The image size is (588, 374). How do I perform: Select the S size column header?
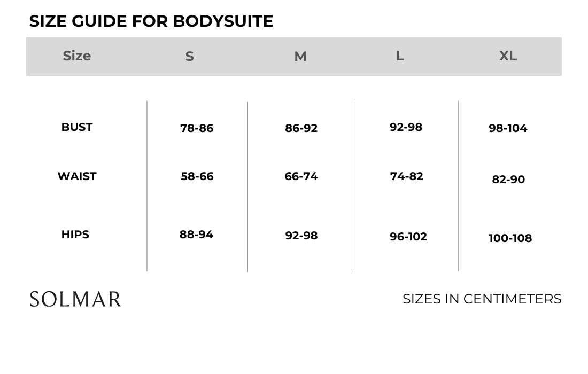189,57
